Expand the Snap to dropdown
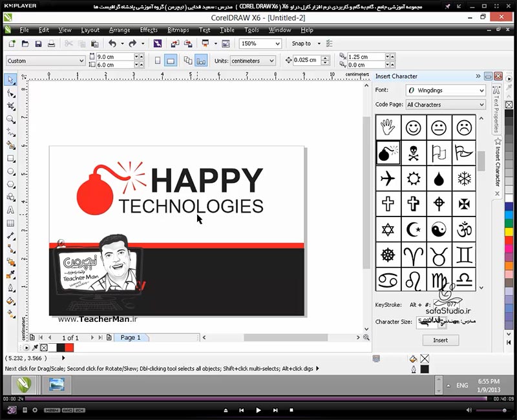This screenshot has height=420, width=517. pos(319,43)
